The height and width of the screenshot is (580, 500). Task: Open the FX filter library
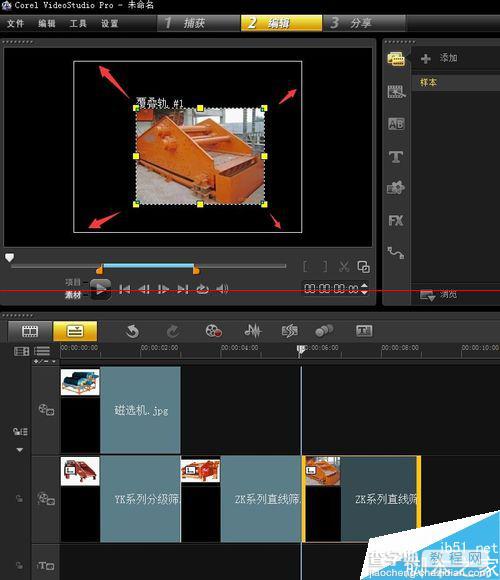tap(396, 221)
